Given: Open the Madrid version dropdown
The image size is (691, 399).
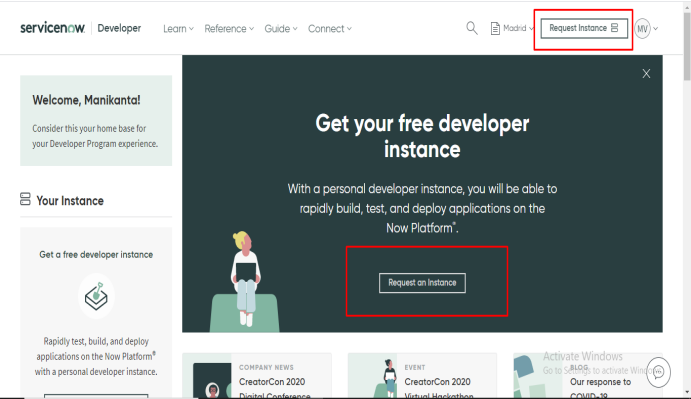Looking at the screenshot, I should [x=518, y=28].
